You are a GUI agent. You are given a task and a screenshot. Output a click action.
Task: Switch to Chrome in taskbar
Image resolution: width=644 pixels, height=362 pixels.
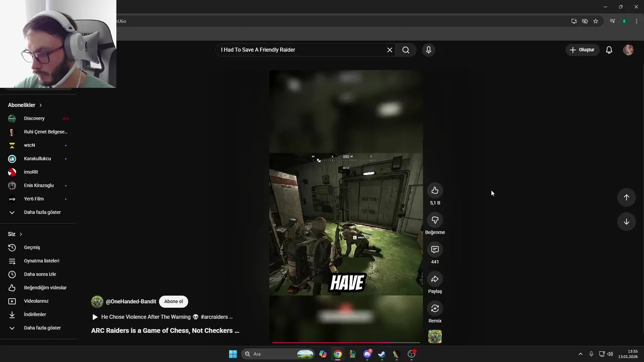(338, 354)
